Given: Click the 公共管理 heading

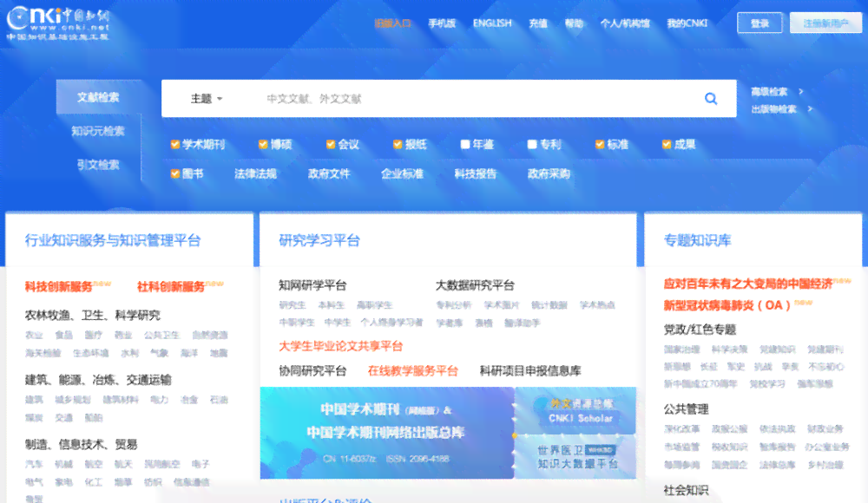Looking at the screenshot, I should click(x=686, y=409).
